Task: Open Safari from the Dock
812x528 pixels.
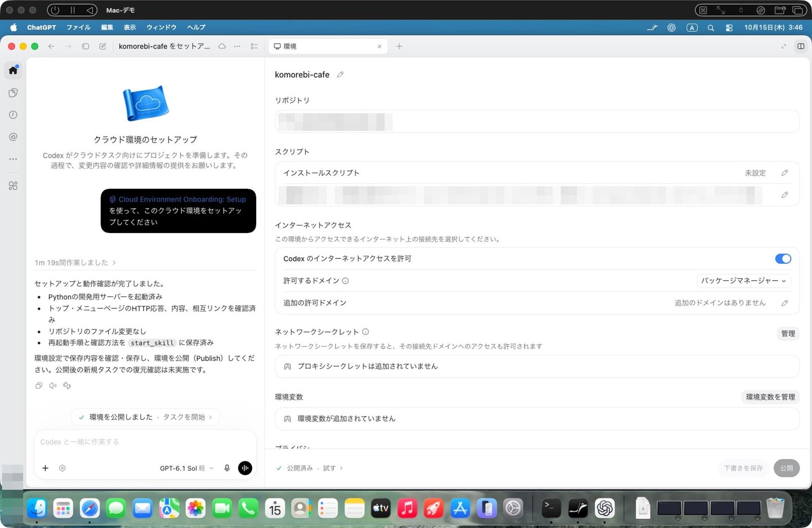Action: tap(90, 508)
